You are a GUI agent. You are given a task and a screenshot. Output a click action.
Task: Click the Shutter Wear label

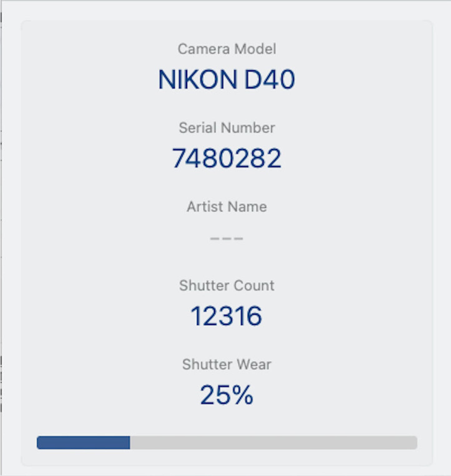(x=227, y=364)
